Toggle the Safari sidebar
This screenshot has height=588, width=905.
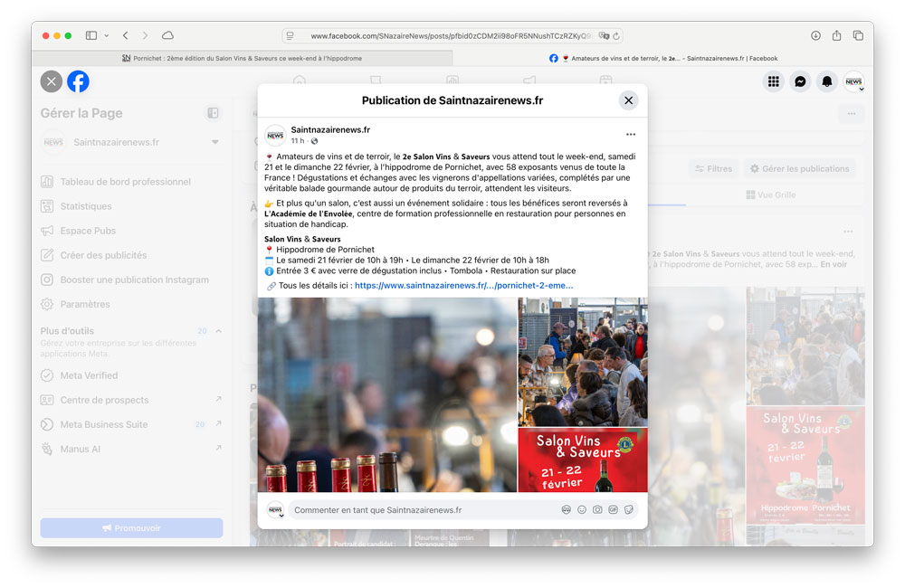pos(91,35)
